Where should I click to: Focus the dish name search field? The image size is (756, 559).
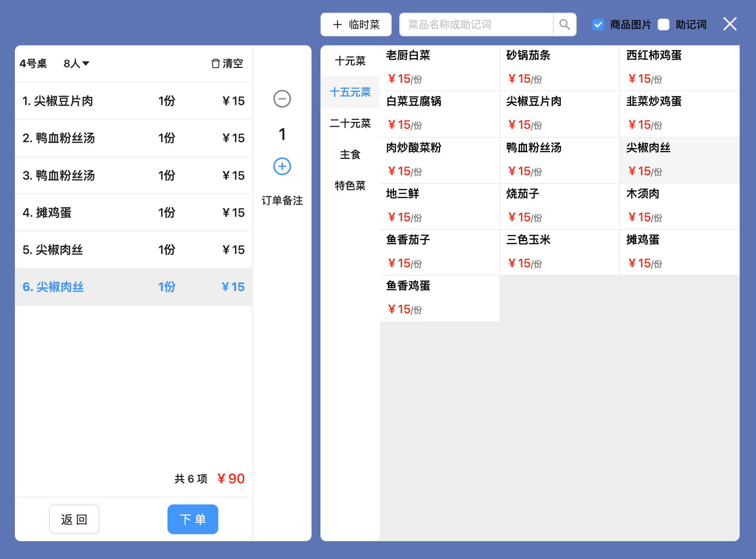pos(476,24)
